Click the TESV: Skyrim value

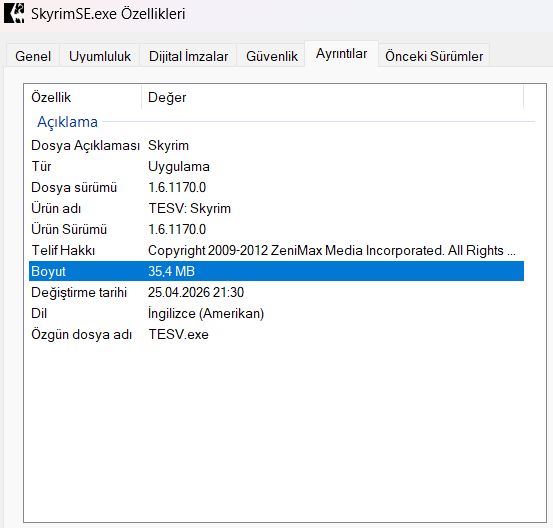coord(189,208)
